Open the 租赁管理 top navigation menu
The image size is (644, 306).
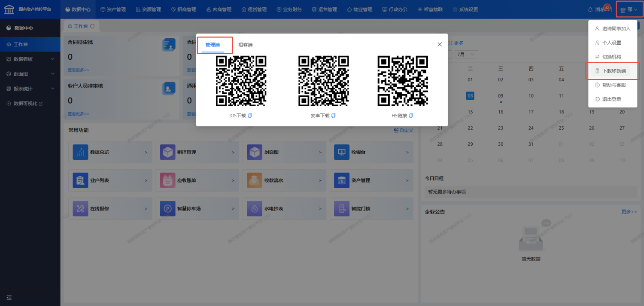click(x=254, y=9)
